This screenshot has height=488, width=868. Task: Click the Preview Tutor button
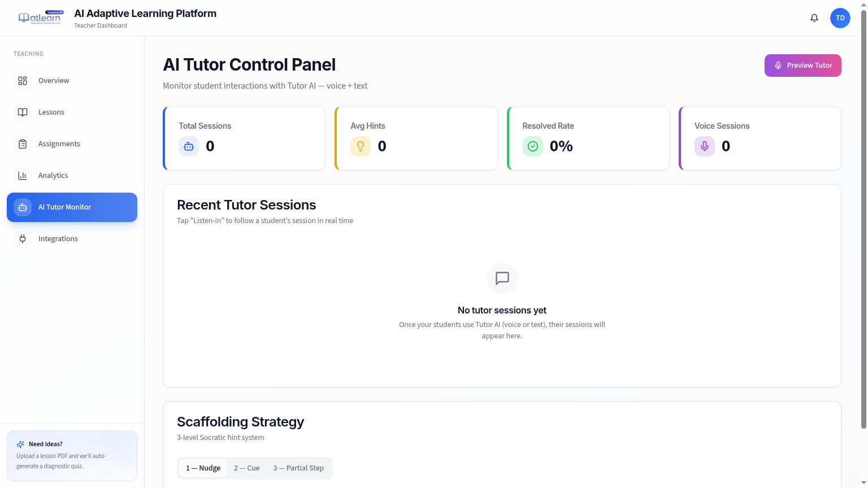tap(803, 66)
